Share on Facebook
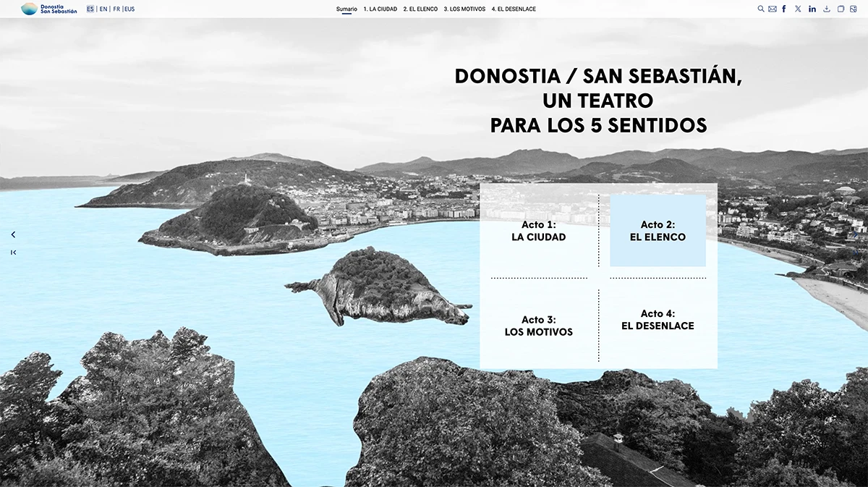 click(x=784, y=9)
